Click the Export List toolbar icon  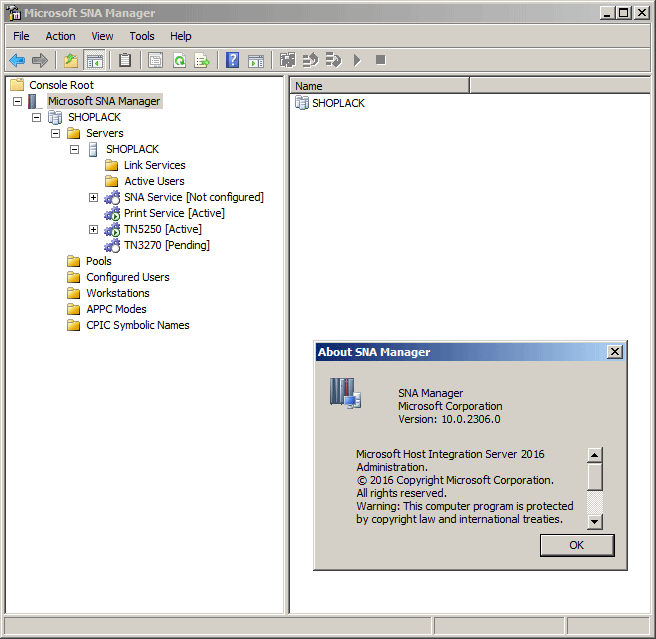(202, 61)
